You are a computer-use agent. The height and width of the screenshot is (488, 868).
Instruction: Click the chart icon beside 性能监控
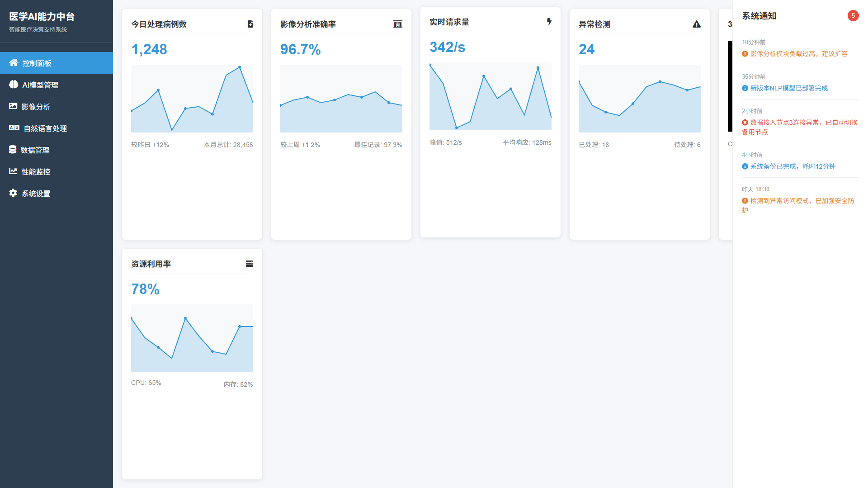(13, 171)
